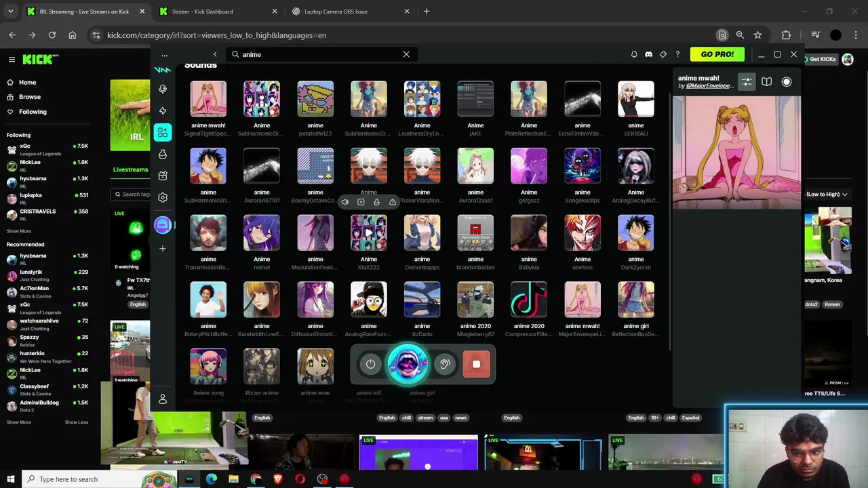Open Microsoft Edge from taskbar
868x488 pixels.
[212, 479]
